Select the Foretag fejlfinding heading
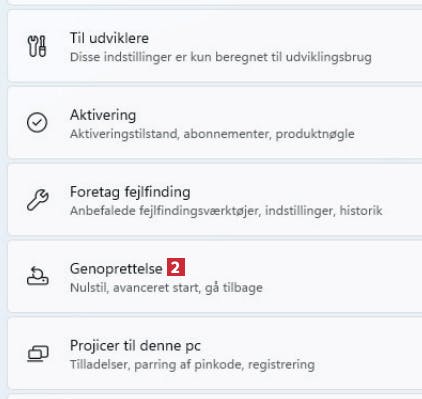 pos(130,192)
